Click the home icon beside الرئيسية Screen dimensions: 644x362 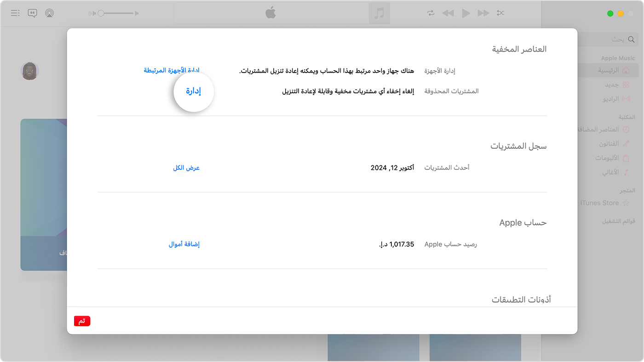coord(626,71)
